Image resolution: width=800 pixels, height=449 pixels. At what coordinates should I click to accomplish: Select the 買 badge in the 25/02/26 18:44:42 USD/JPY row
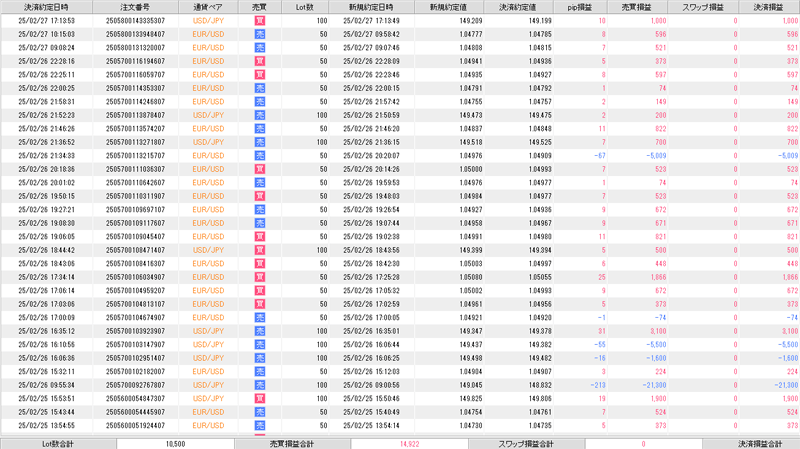[x=260, y=250]
